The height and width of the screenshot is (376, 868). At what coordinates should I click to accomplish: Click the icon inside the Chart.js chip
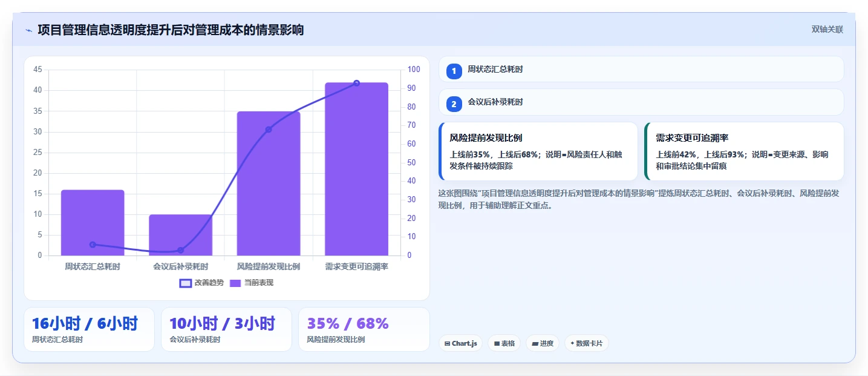click(x=447, y=343)
